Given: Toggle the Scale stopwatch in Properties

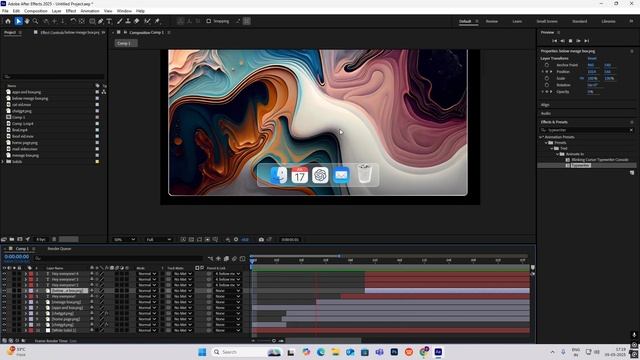Looking at the screenshot, I should click(547, 78).
